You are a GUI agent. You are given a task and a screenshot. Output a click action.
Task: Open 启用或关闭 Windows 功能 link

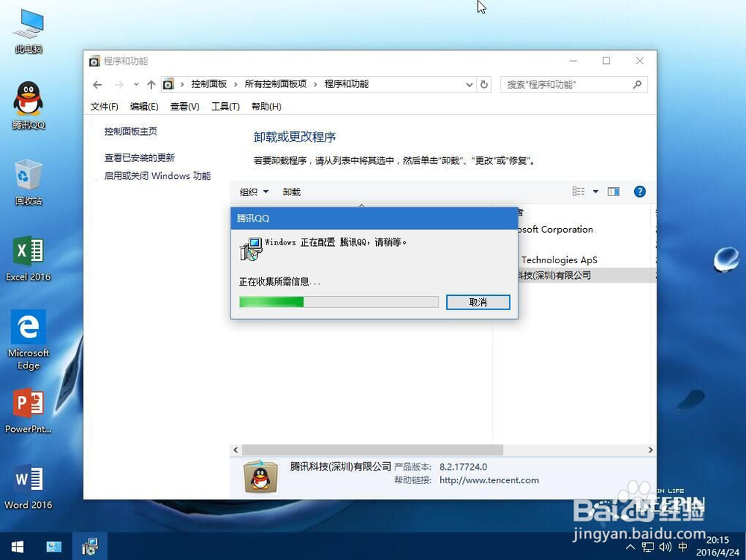[x=157, y=176]
